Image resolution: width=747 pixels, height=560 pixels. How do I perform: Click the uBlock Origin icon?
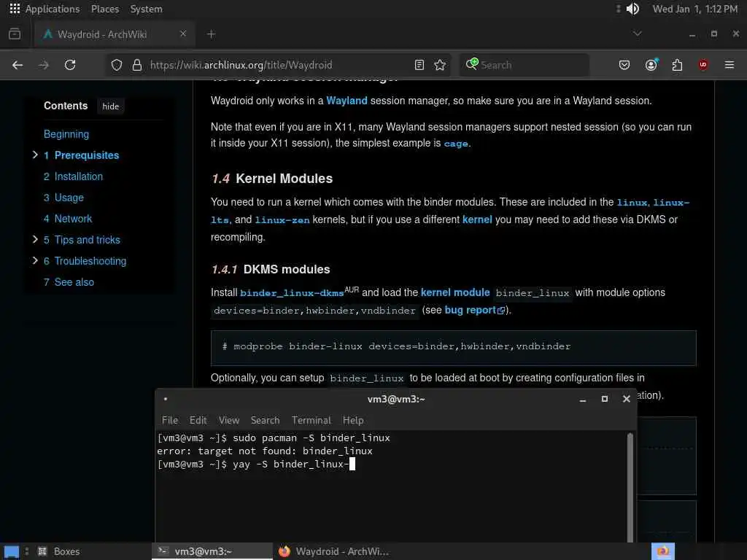pyautogui.click(x=703, y=65)
